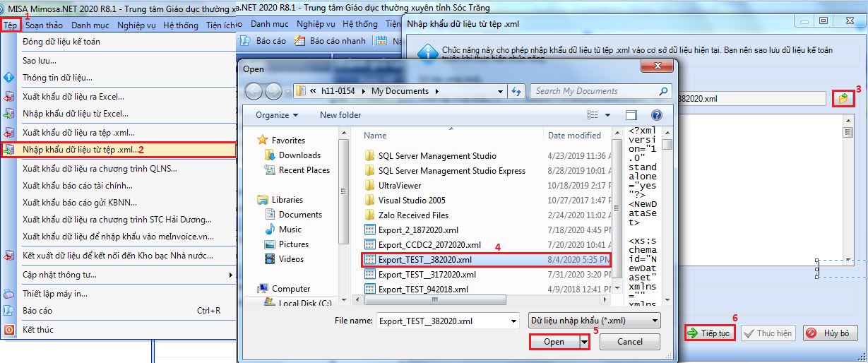The height and width of the screenshot is (363, 868).
Task: Open the Danh mục menu in left window
Action: coord(90,25)
